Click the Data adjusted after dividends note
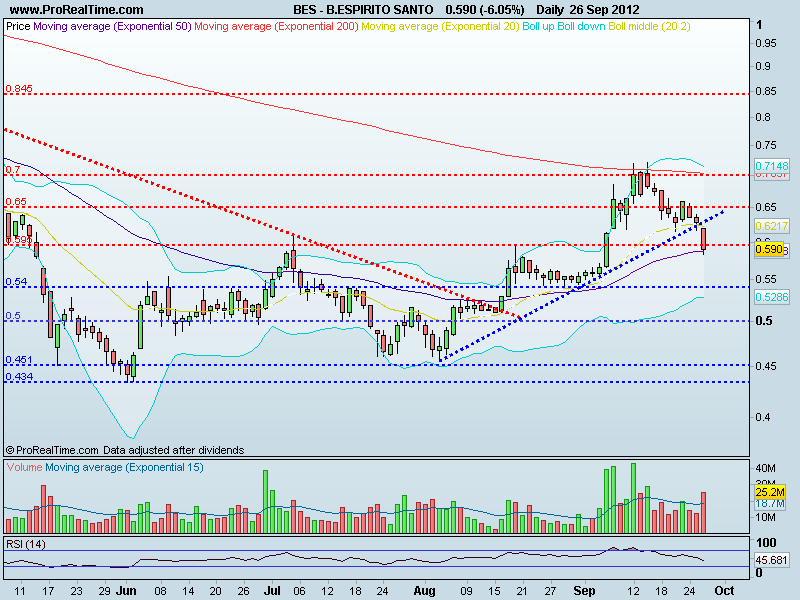 click(x=173, y=450)
